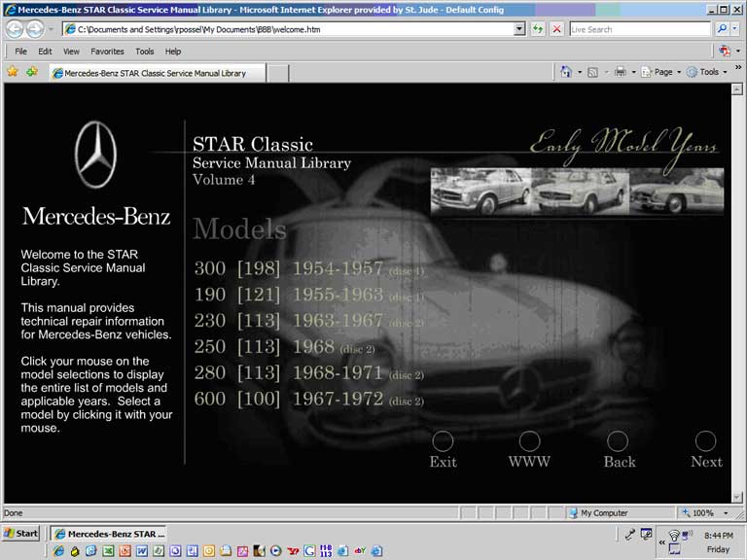This screenshot has width=747, height=560.
Task: Open the recent pages dropdown beside Forward
Action: (51, 29)
